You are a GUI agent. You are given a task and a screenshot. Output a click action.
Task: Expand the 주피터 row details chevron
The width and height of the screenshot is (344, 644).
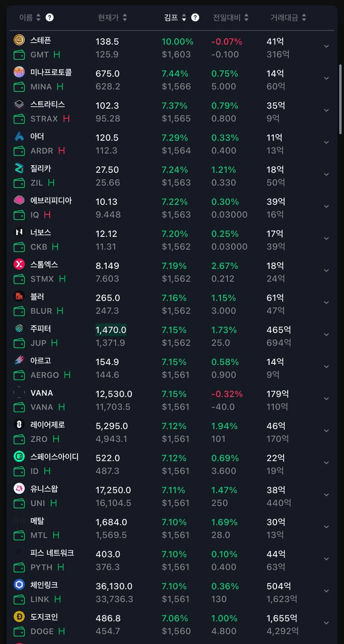click(x=326, y=335)
